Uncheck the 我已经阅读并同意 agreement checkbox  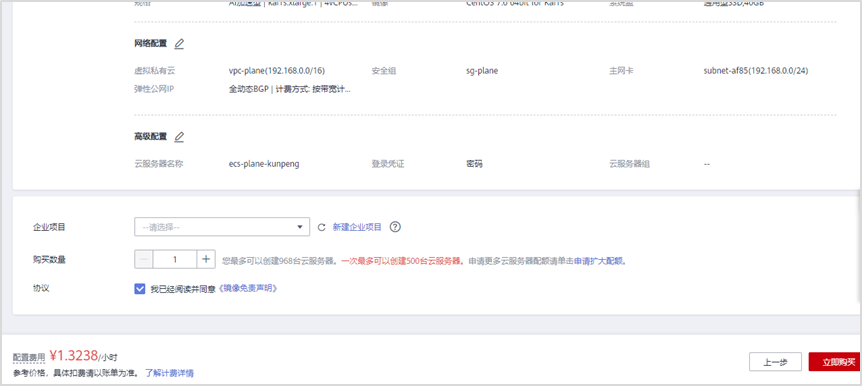tap(140, 289)
